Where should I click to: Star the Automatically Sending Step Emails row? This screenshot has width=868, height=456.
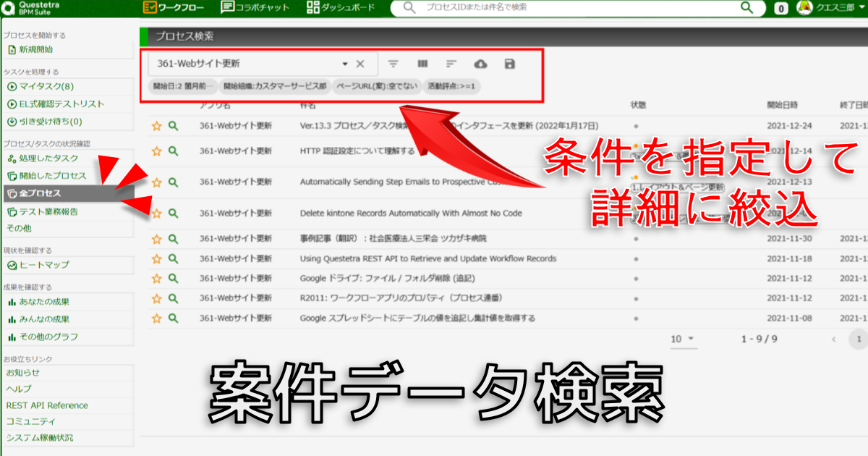[x=156, y=182]
